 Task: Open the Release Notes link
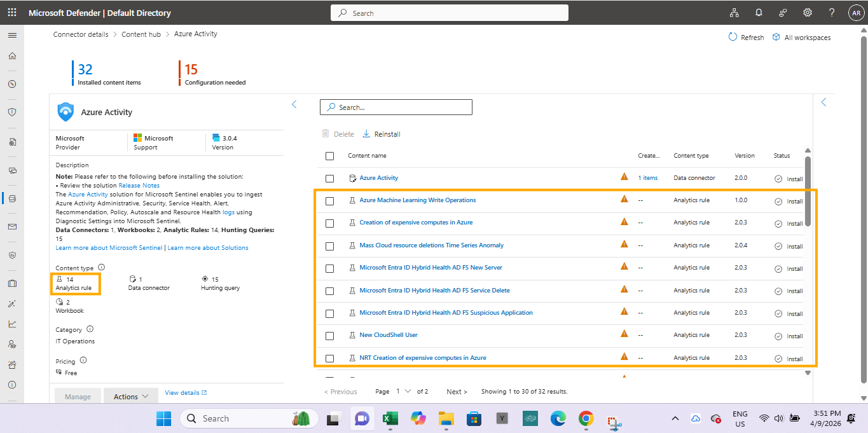point(139,186)
